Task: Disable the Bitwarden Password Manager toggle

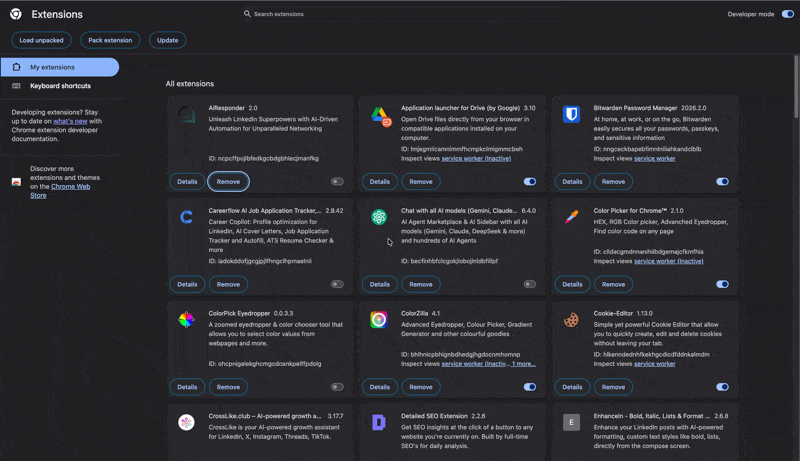Action: tap(722, 182)
